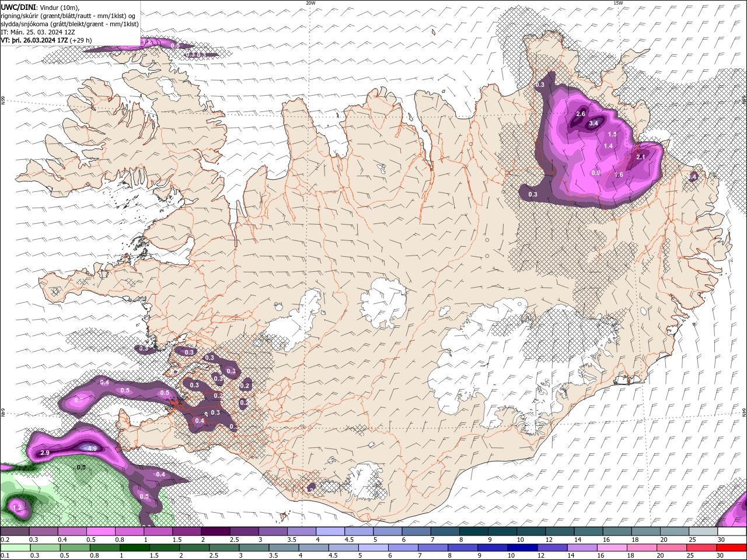
Task: Click the 0.7 precipitation value off the west coast
Action: point(79,400)
